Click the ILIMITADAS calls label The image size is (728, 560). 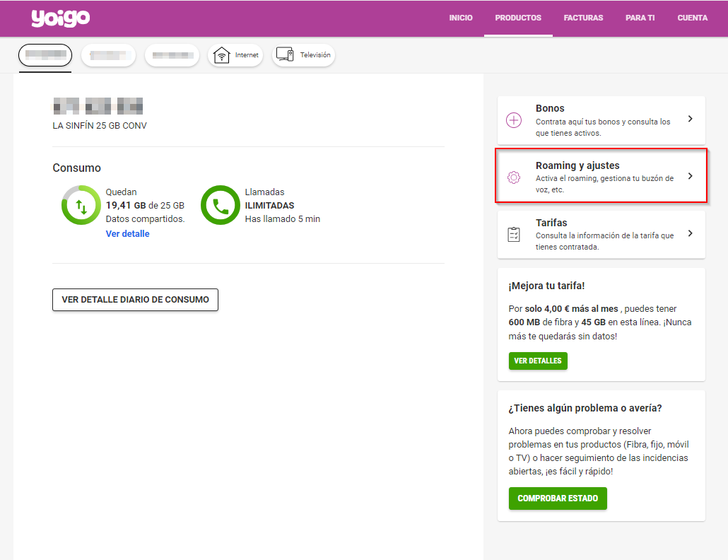point(269,205)
